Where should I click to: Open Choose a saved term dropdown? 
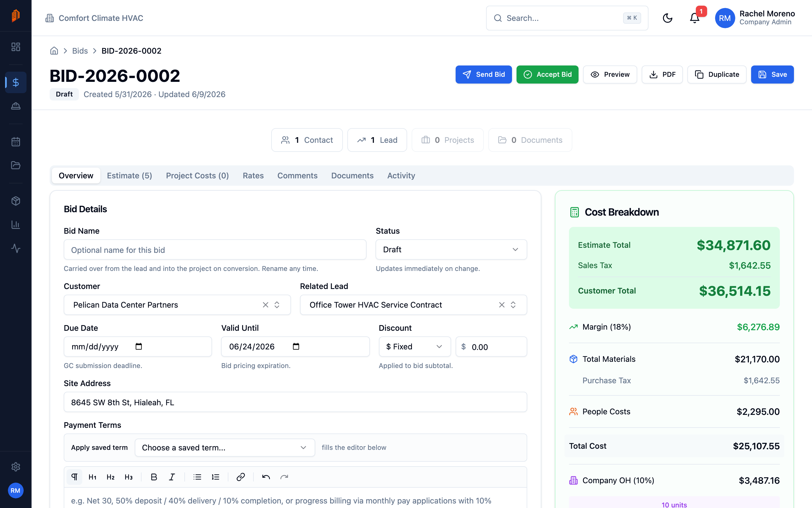point(225,448)
